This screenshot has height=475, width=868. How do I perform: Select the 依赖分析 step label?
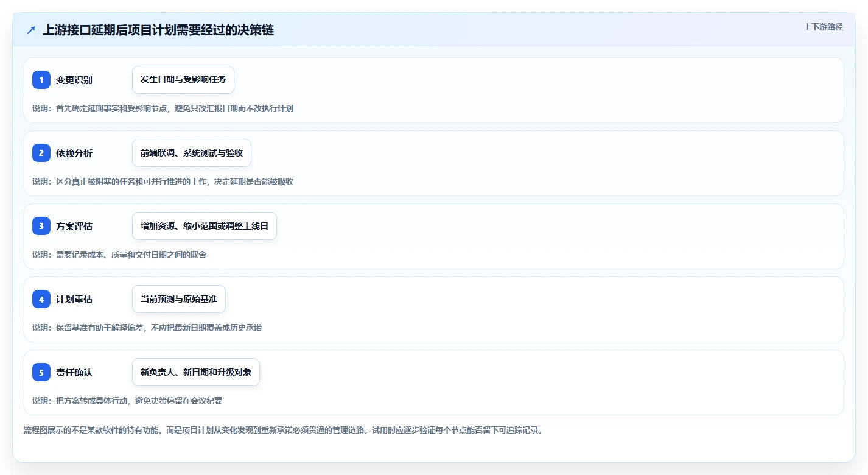(74, 153)
